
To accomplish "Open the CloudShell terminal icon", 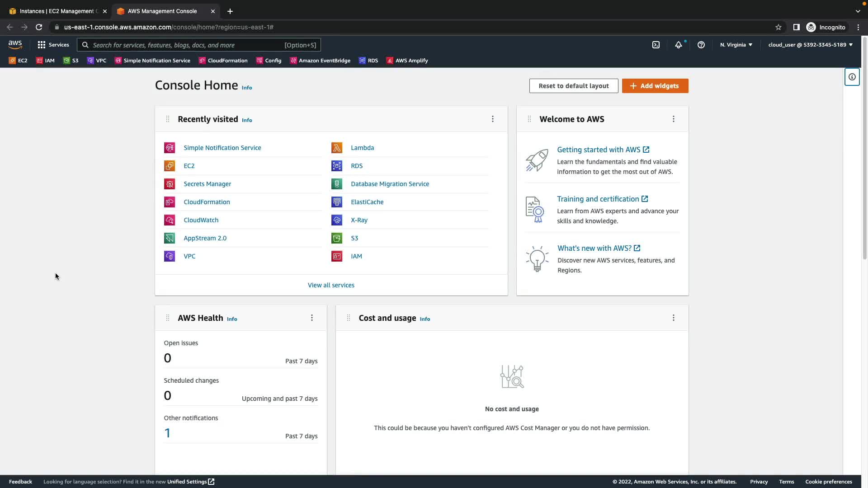I will pyautogui.click(x=656, y=45).
